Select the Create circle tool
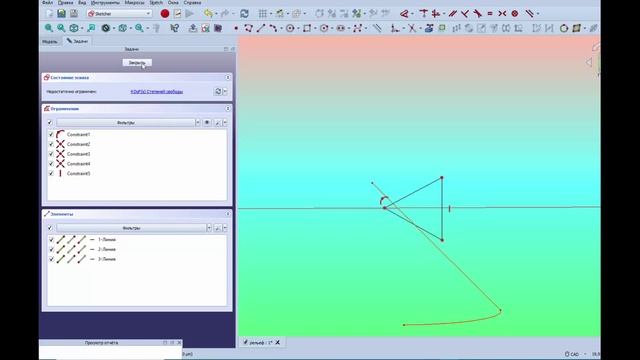 pos(290,28)
